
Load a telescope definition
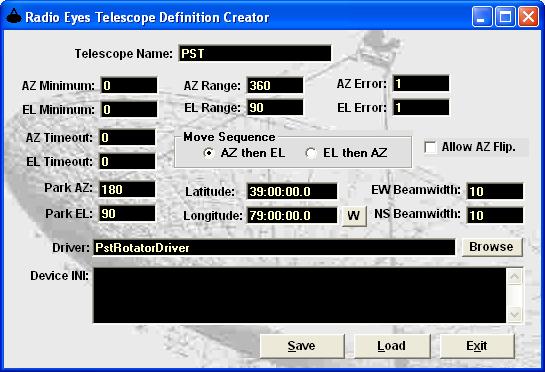coord(392,346)
